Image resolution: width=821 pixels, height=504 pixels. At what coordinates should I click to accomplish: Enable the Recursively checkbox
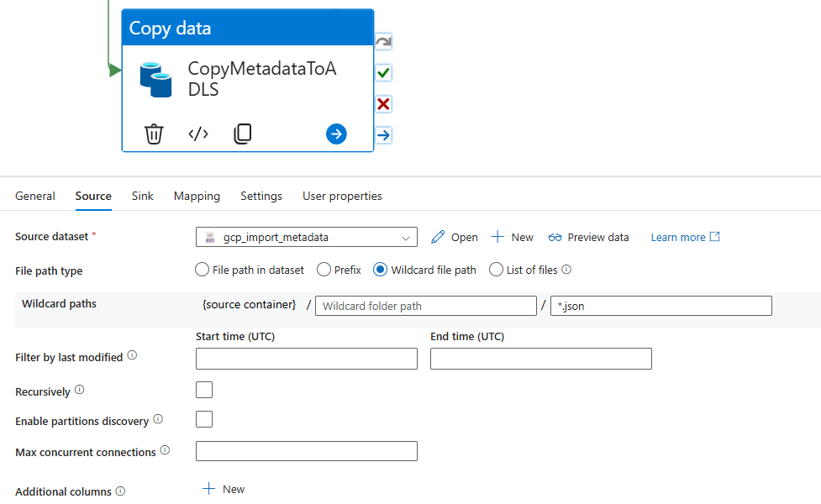[204, 390]
